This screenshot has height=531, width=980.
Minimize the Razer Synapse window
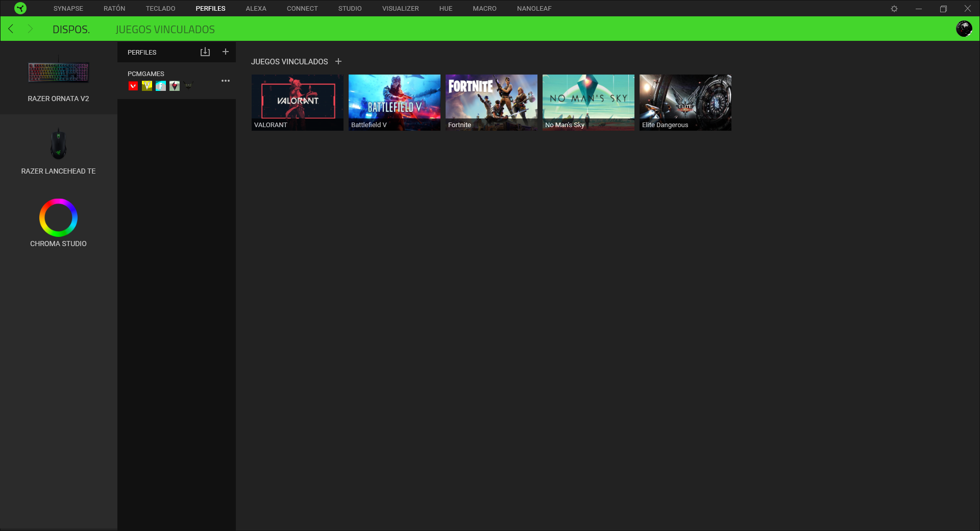(919, 9)
